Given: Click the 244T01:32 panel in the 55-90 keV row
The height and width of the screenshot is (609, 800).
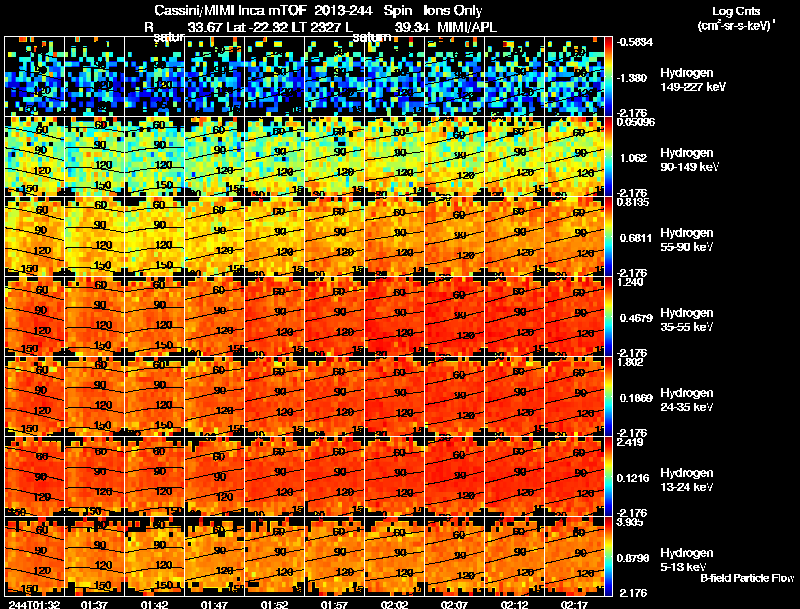Looking at the screenshot, I should (35, 236).
